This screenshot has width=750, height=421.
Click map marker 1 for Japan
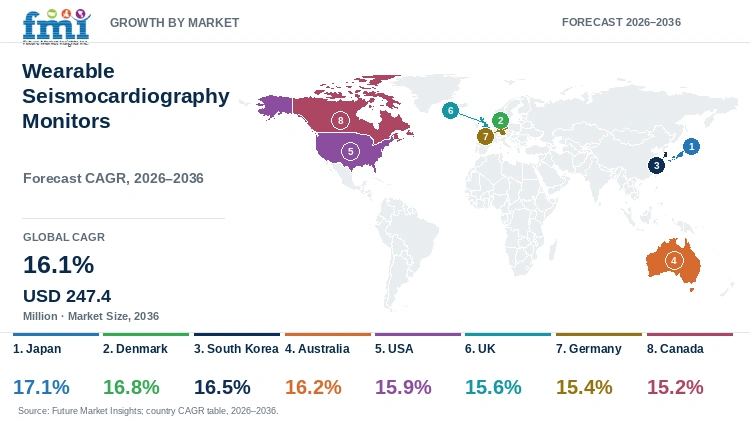(x=691, y=146)
